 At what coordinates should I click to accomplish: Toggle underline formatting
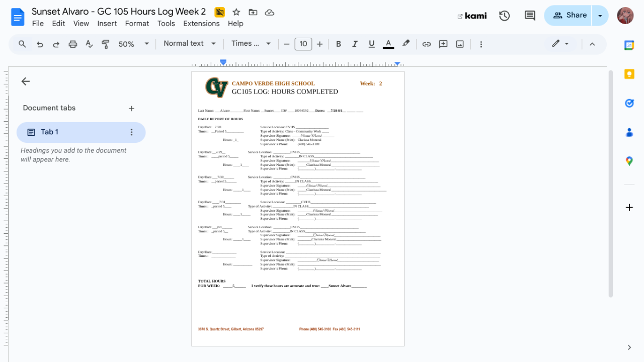[371, 44]
